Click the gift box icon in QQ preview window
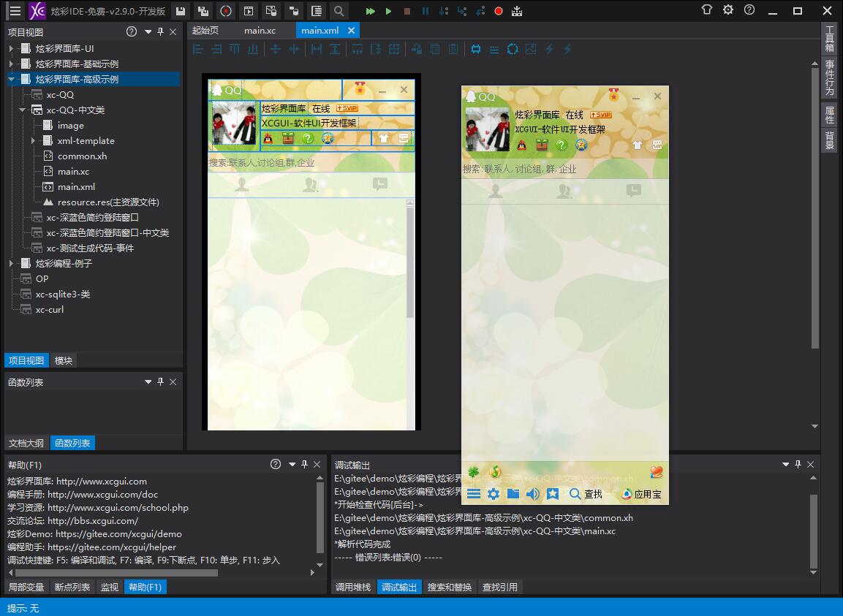Viewport: 843px width, 616px height. pyautogui.click(x=541, y=145)
